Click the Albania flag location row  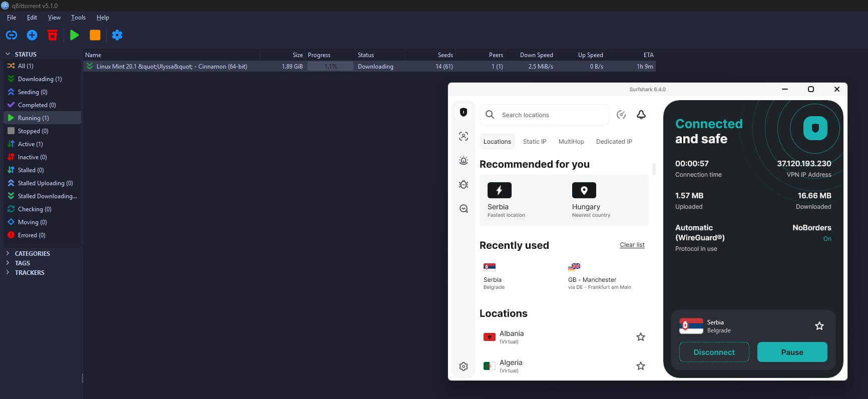click(564, 337)
